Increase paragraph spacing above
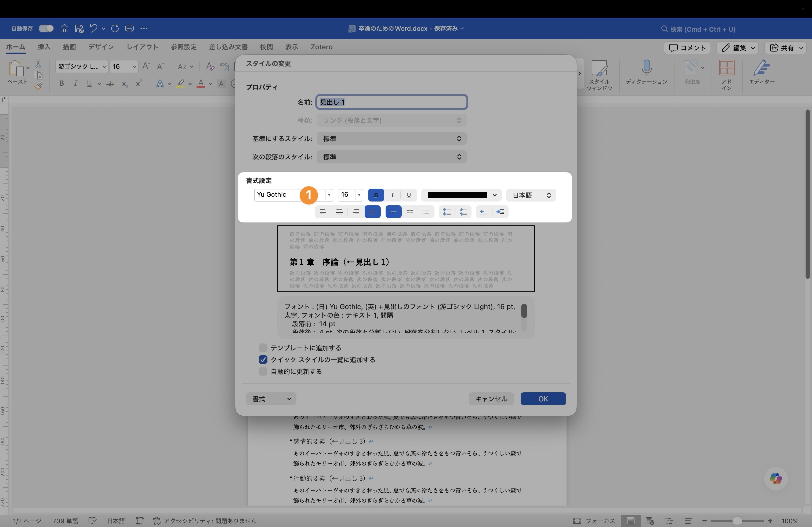Screen dimensions: 812x527 (x=446, y=212)
